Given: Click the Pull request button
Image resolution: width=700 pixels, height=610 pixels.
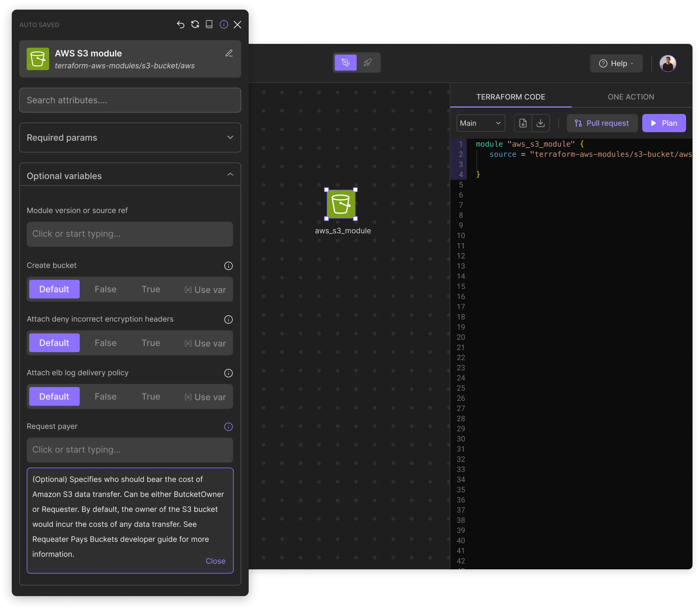Looking at the screenshot, I should tap(602, 123).
